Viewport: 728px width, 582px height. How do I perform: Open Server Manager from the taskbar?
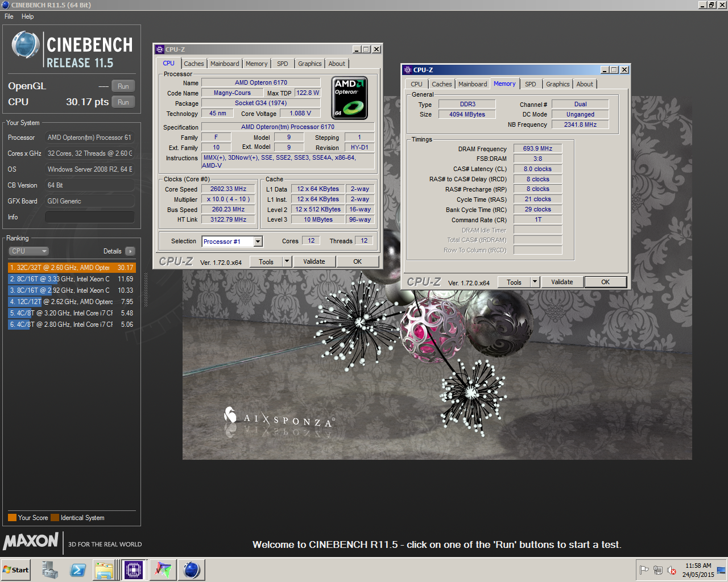[49, 569]
